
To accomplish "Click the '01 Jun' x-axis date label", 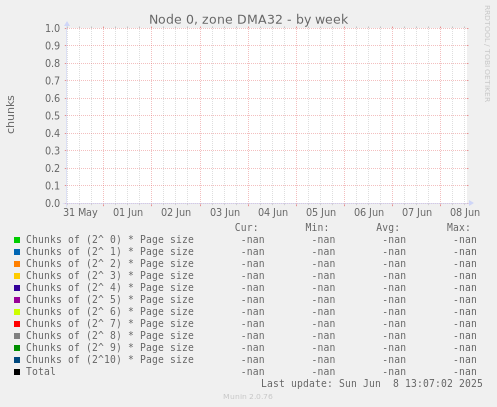I will [x=128, y=213].
